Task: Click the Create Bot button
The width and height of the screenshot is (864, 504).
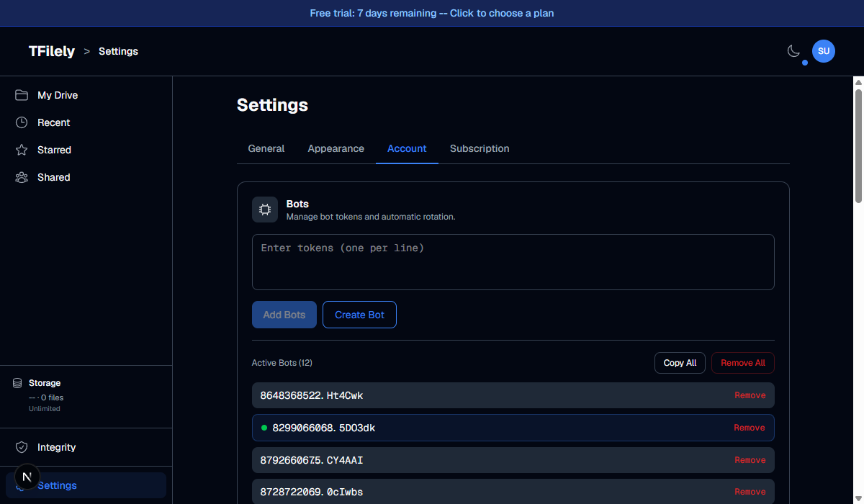Action: (x=359, y=315)
